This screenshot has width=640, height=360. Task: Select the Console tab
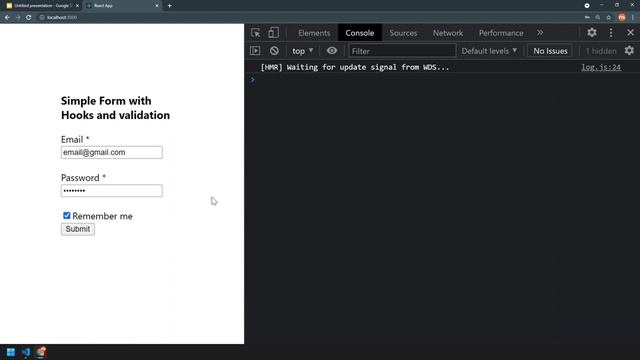tap(360, 33)
